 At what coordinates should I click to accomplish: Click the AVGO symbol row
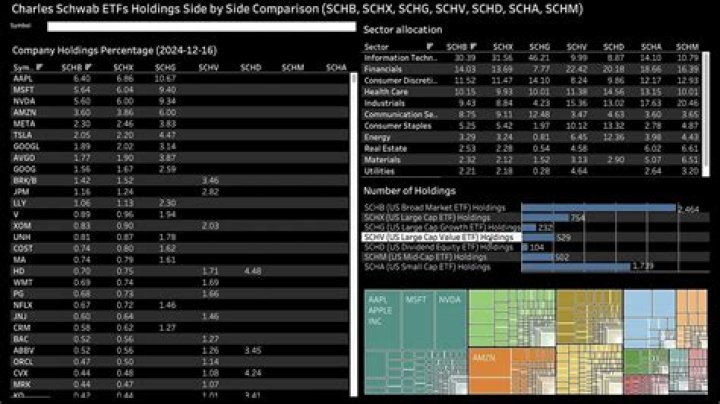(x=179, y=158)
